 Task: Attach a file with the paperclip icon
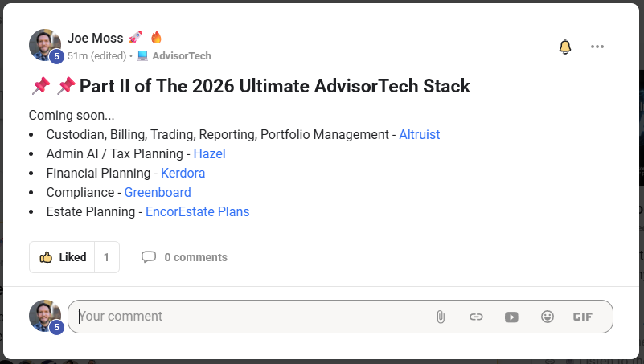[x=441, y=317]
